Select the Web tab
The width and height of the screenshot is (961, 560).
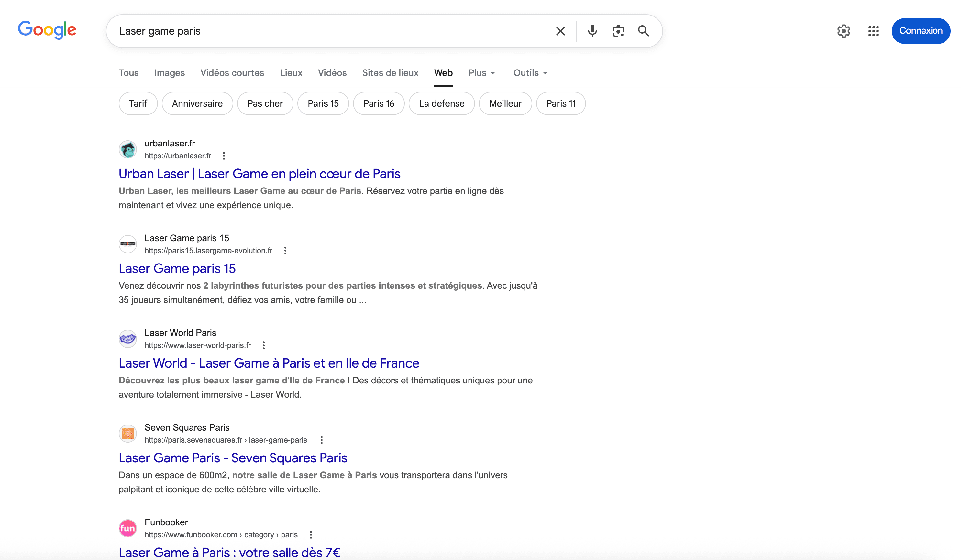(443, 73)
